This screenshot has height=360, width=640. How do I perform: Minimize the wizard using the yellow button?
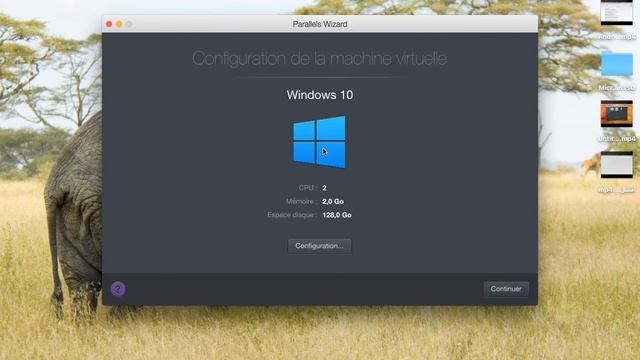(x=119, y=24)
